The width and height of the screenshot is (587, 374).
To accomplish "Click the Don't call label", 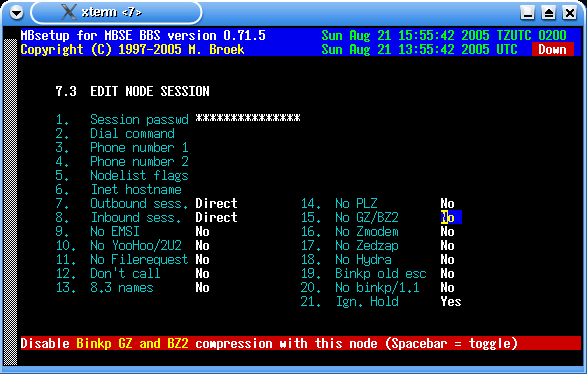I will [x=125, y=274].
